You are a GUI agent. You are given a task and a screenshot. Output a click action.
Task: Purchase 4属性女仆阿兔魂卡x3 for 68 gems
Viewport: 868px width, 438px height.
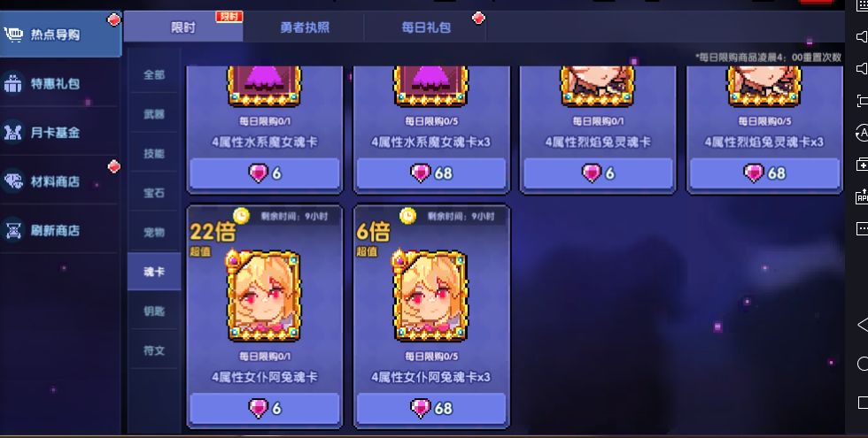(431, 408)
